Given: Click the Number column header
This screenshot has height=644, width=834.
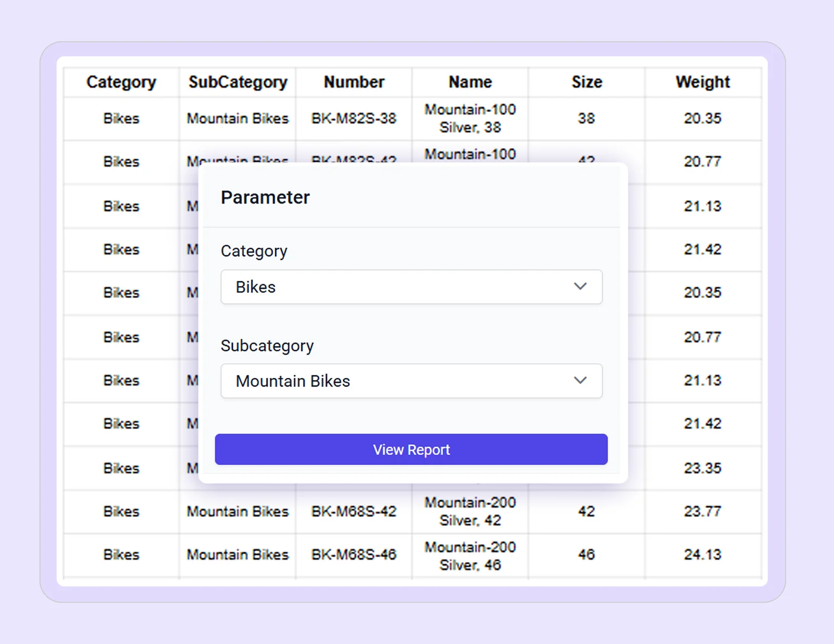Looking at the screenshot, I should [353, 81].
